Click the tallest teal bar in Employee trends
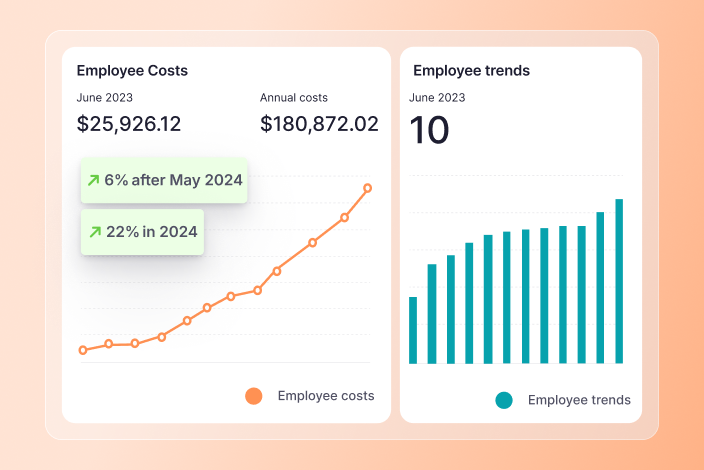This screenshot has width=704, height=470. pos(619,281)
